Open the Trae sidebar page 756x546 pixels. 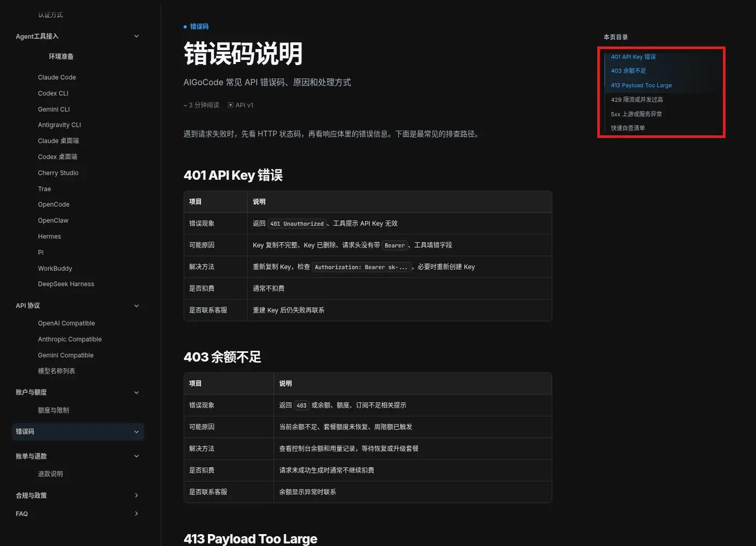pos(44,189)
